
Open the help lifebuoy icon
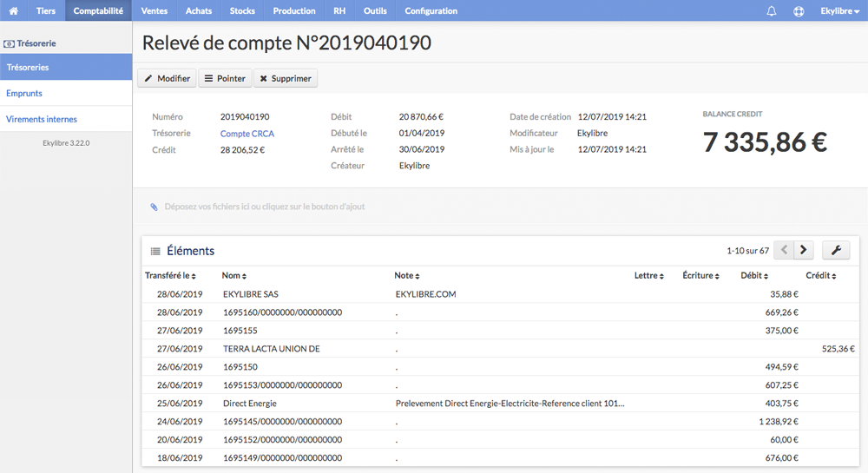click(x=799, y=11)
